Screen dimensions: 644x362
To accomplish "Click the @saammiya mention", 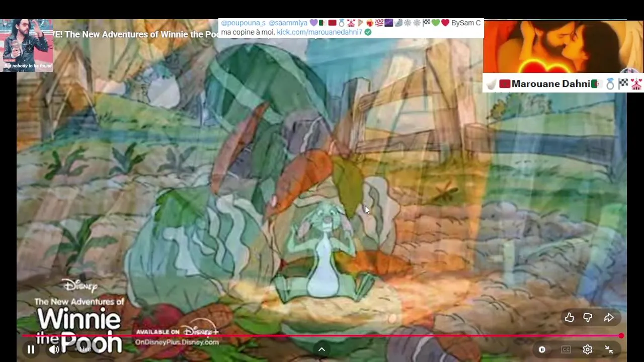I will point(288,23).
